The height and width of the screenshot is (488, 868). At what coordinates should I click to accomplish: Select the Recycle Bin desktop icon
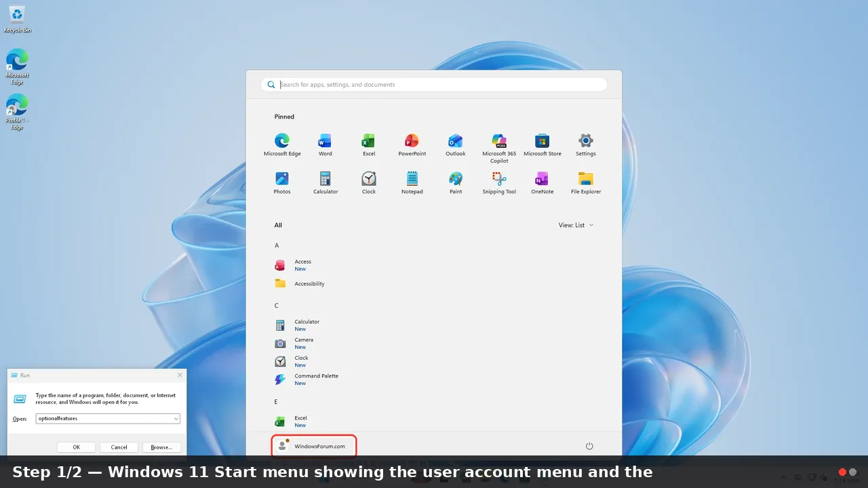click(x=17, y=20)
